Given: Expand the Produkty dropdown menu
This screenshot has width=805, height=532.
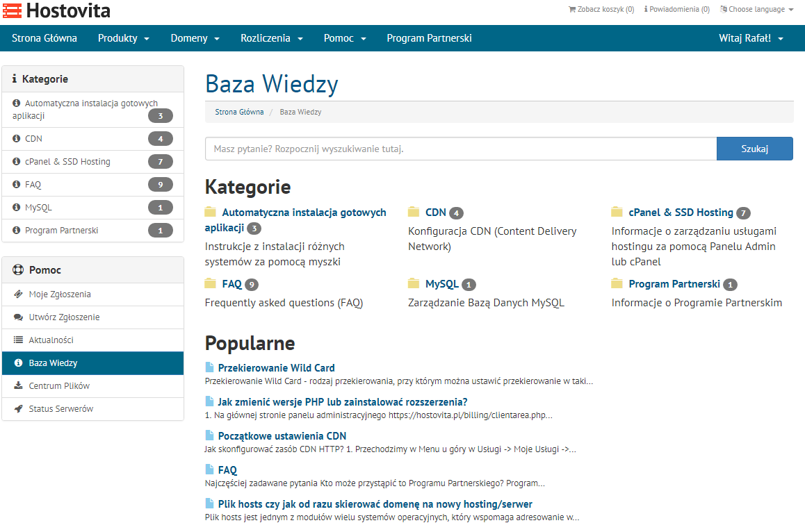Looking at the screenshot, I should [124, 38].
